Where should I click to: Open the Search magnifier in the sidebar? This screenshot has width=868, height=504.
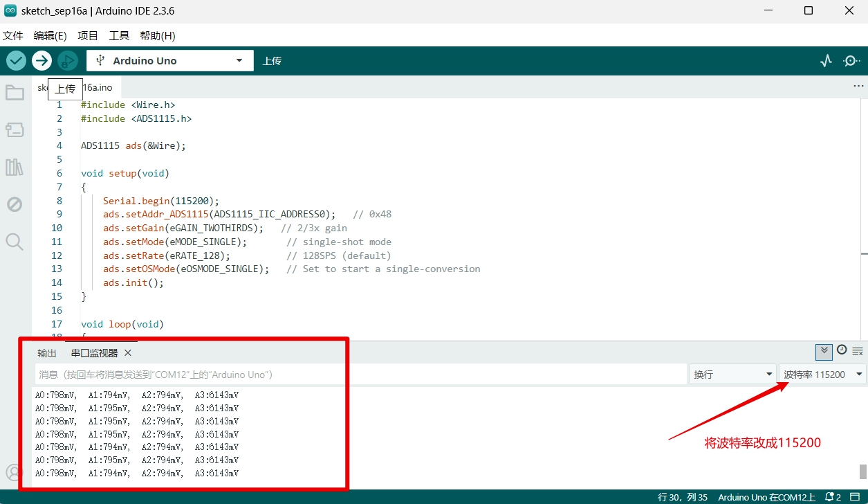tap(15, 241)
